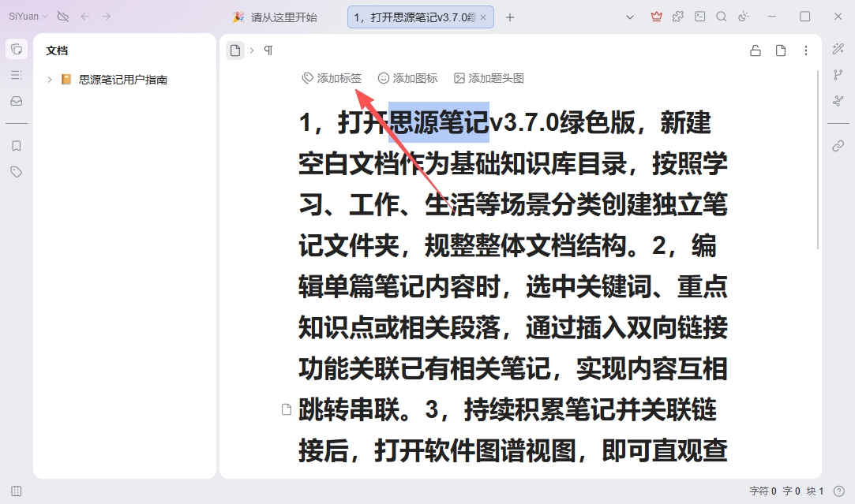Maximize the SiYuan window

coord(804,17)
